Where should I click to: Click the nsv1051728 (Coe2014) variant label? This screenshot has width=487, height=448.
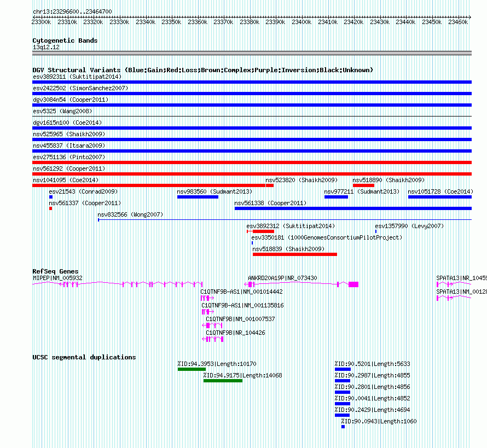440,191
